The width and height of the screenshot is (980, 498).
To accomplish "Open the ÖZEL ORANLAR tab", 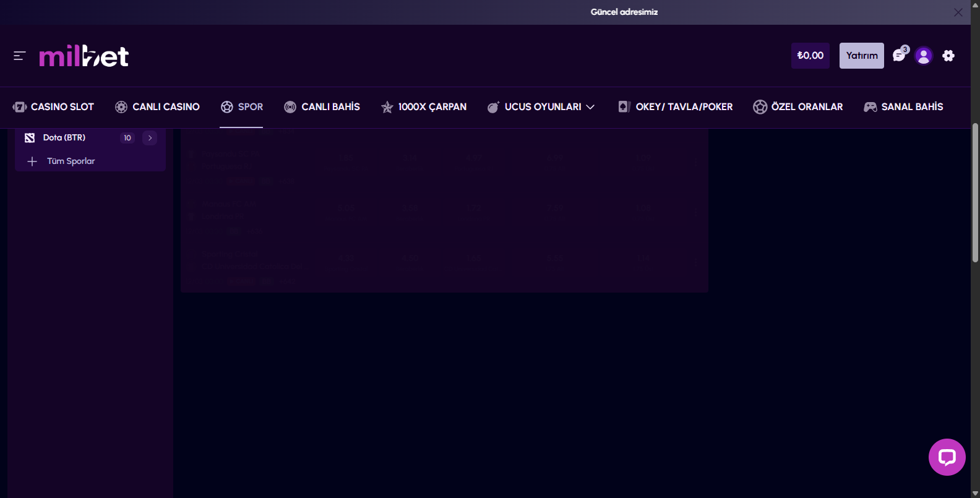I will (x=798, y=107).
